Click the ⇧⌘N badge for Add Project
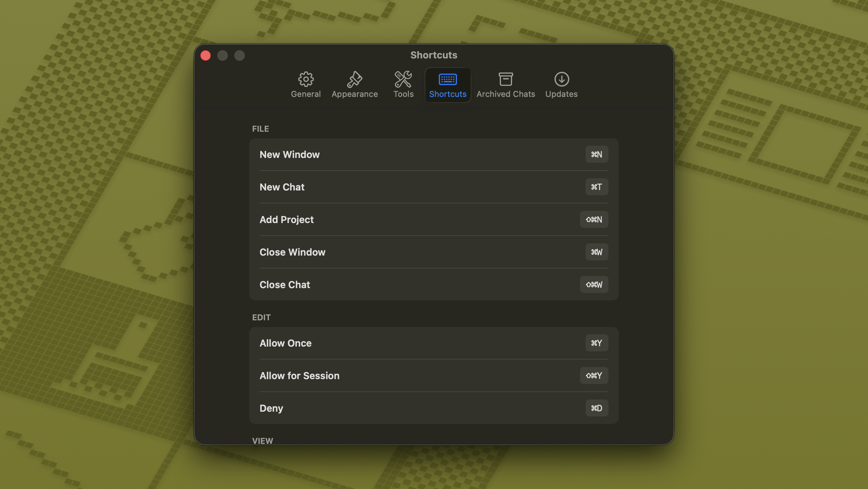Image resolution: width=868 pixels, height=489 pixels. (x=594, y=219)
